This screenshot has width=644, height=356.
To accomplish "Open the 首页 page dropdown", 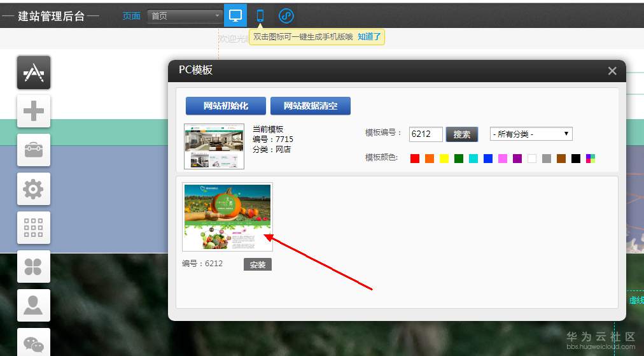I will tap(185, 16).
